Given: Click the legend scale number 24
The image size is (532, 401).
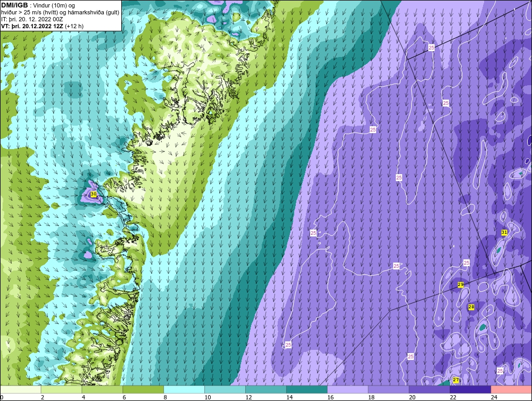Looking at the screenshot, I should point(494,397).
